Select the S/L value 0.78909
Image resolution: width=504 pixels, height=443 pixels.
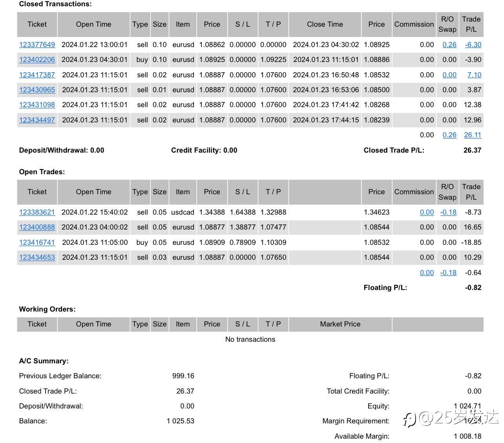243,242
